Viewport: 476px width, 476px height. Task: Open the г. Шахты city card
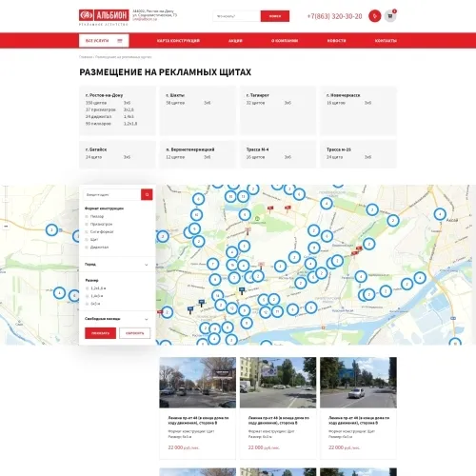coord(198,110)
